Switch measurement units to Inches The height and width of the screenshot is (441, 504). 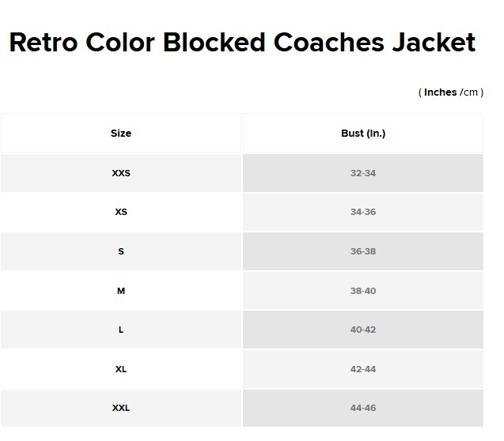point(440,92)
